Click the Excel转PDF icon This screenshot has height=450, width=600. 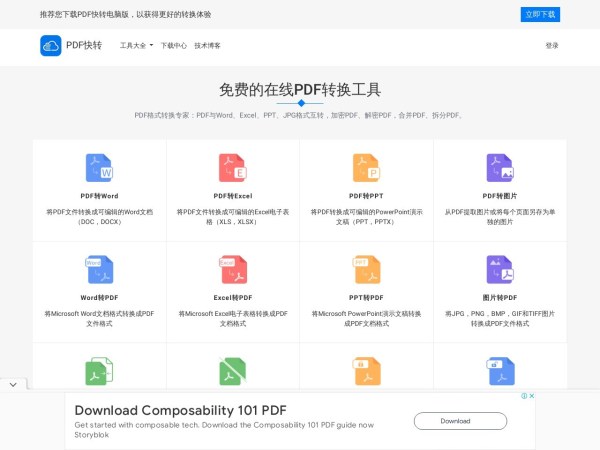(x=232, y=269)
